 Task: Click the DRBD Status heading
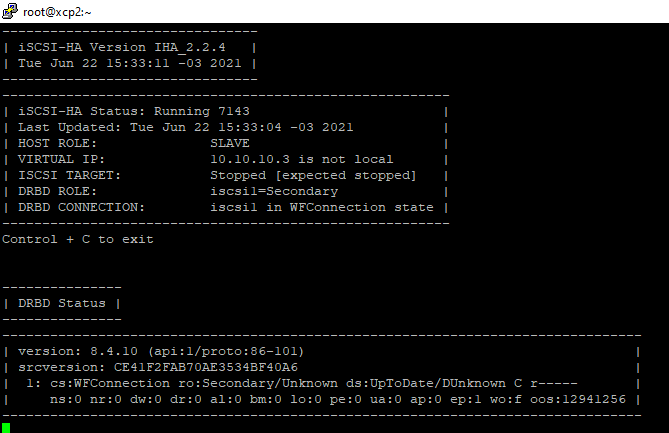point(62,303)
